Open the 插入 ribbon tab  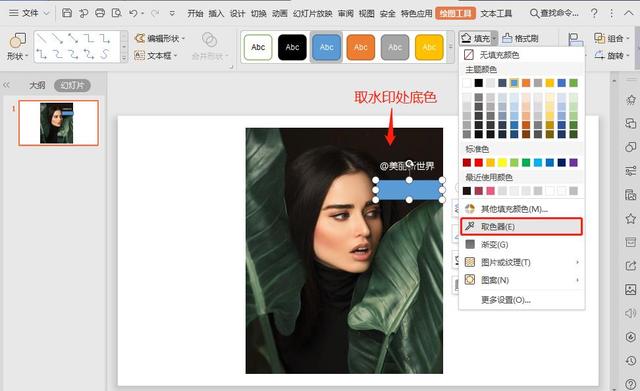[216, 13]
